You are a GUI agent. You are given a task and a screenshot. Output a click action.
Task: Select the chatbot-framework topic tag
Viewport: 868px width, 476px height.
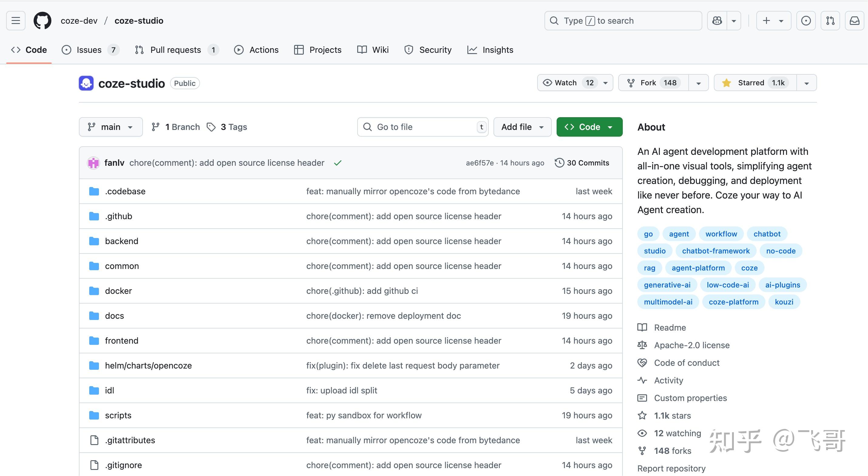(x=715, y=251)
